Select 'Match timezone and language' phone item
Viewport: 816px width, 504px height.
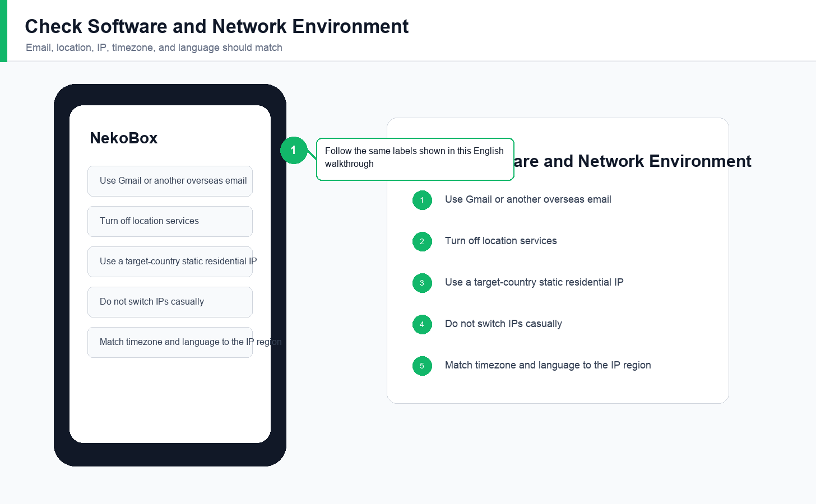tap(170, 342)
